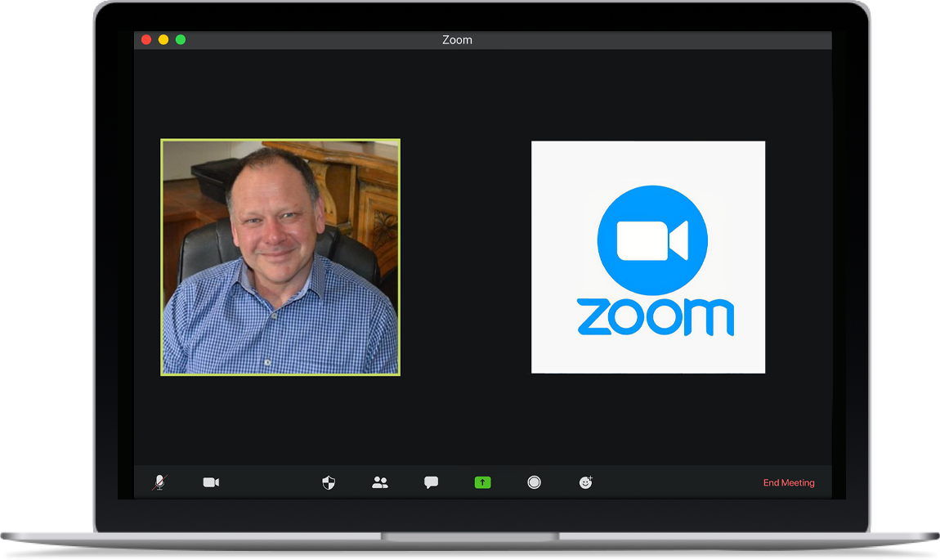The width and height of the screenshot is (940, 560).
Task: Start recording with the Record icon
Action: 534,482
